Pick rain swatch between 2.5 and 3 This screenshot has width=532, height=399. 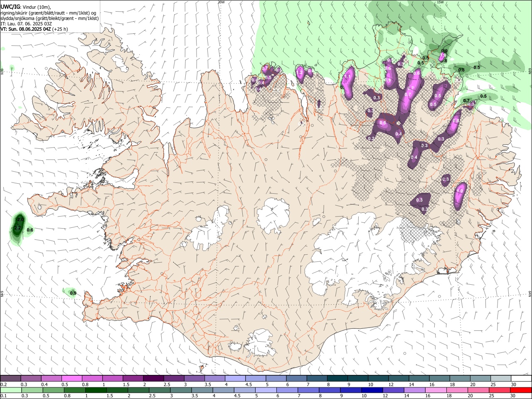(160, 390)
